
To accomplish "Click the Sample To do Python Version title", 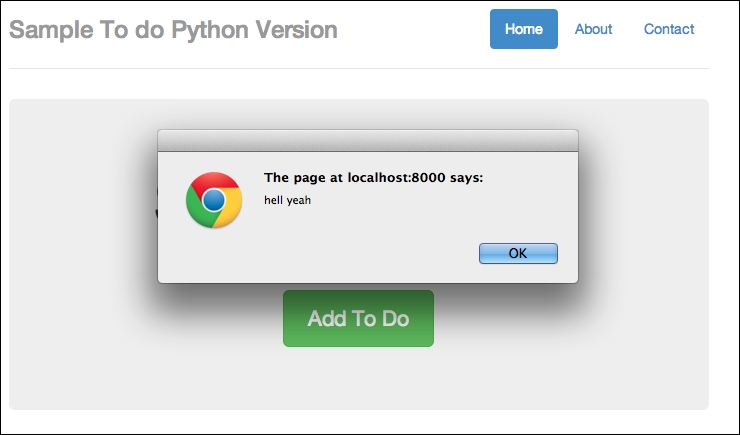I will coord(173,30).
